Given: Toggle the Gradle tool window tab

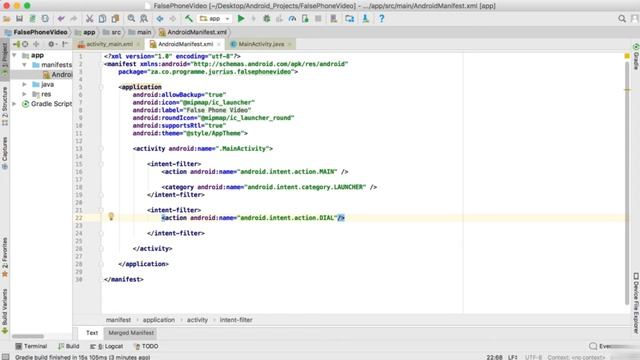Looking at the screenshot, I should tap(636, 57).
